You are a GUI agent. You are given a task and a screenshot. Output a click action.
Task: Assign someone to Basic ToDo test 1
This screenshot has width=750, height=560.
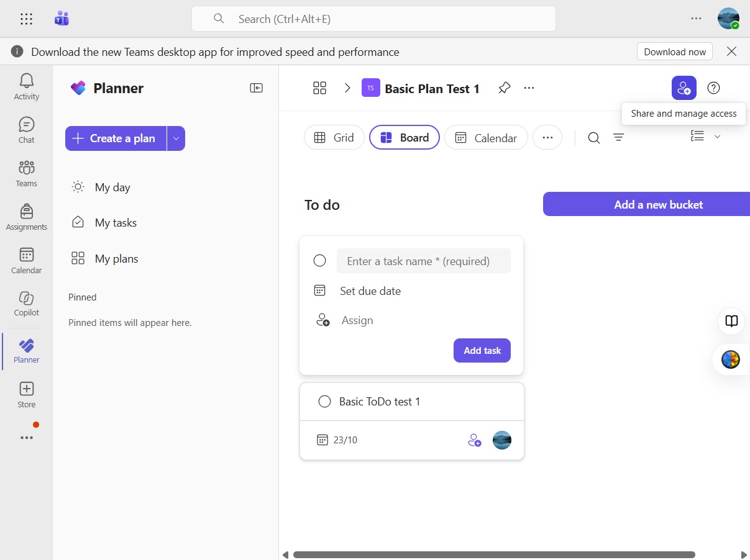(x=474, y=440)
